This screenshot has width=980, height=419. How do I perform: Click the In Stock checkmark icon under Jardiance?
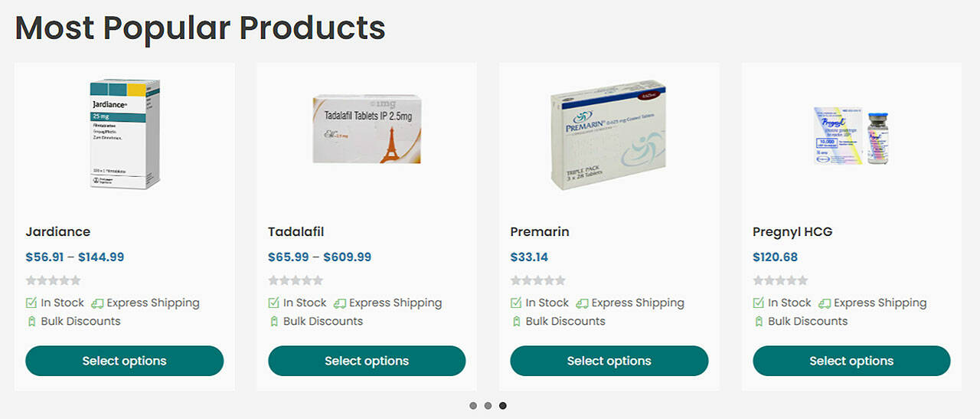coord(31,303)
